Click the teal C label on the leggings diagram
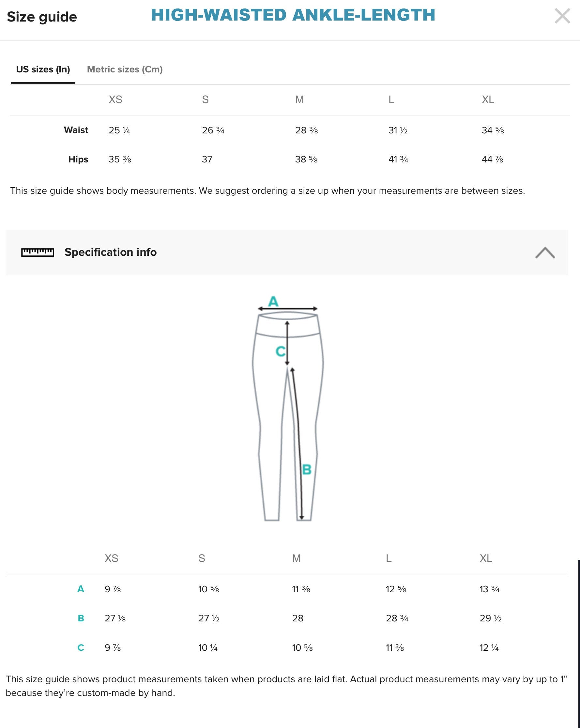580x728 pixels. tap(280, 352)
